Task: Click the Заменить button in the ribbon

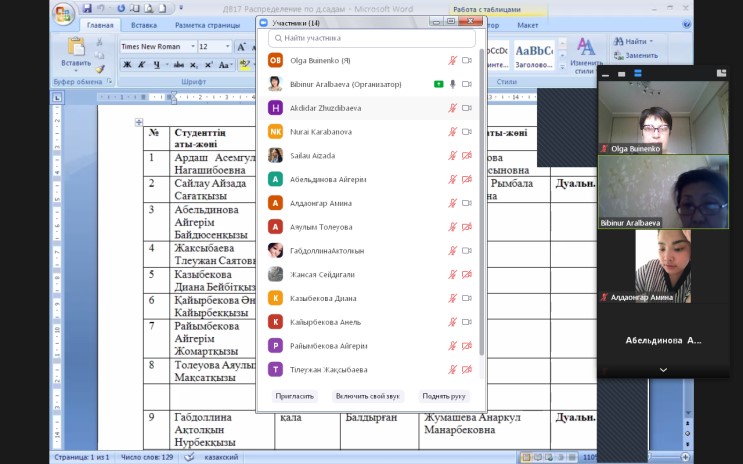Action: point(636,55)
